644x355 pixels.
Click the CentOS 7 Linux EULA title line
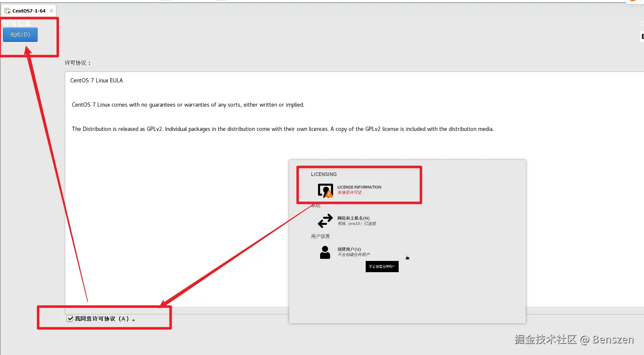(97, 80)
